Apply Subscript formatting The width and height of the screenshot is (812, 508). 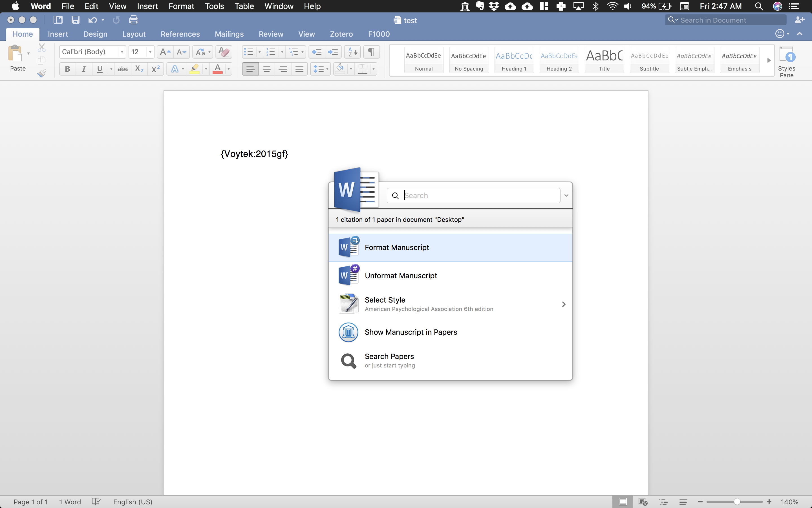(139, 69)
